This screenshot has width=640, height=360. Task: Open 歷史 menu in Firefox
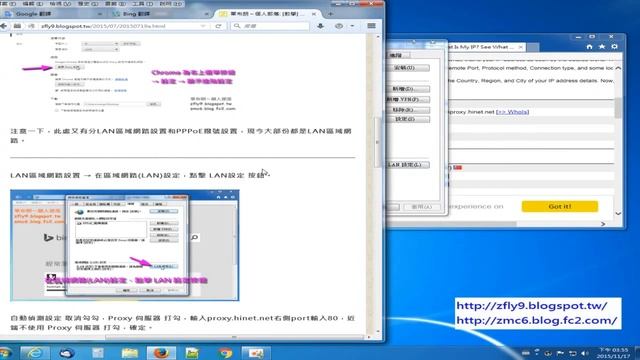click(89, 4)
